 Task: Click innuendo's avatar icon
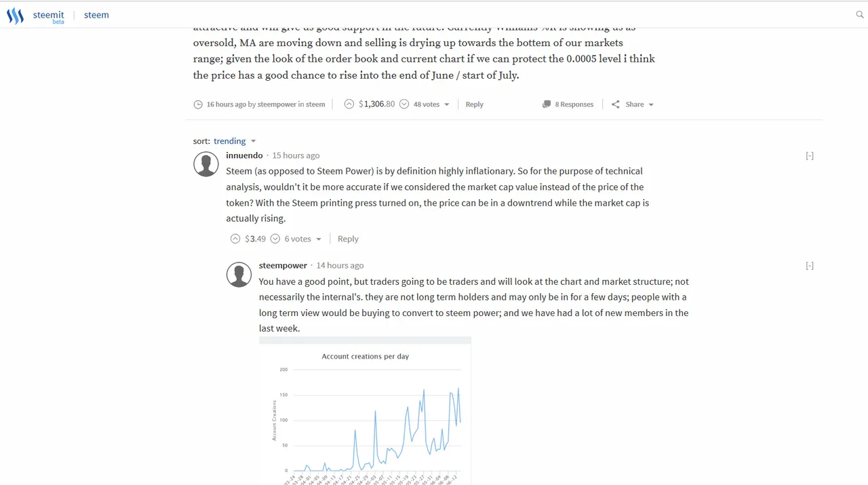tap(206, 164)
